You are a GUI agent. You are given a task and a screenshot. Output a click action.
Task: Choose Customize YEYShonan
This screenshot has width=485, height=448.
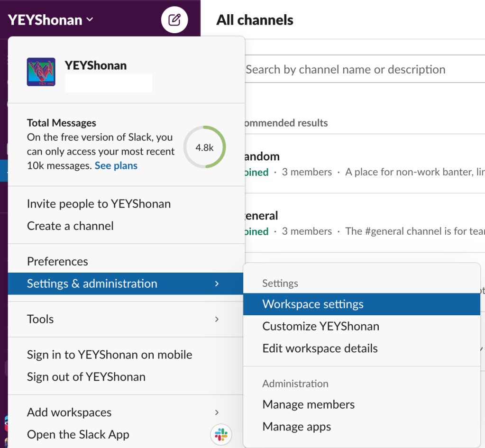320,326
